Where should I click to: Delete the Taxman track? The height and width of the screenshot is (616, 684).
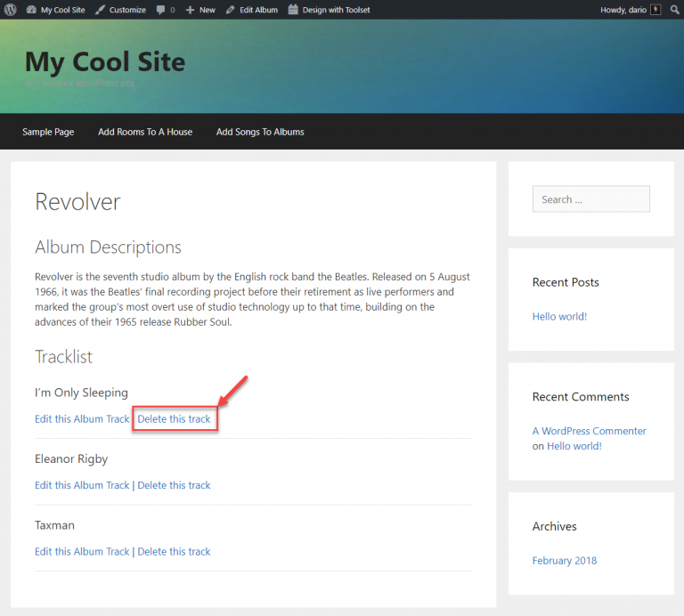pyautogui.click(x=174, y=552)
